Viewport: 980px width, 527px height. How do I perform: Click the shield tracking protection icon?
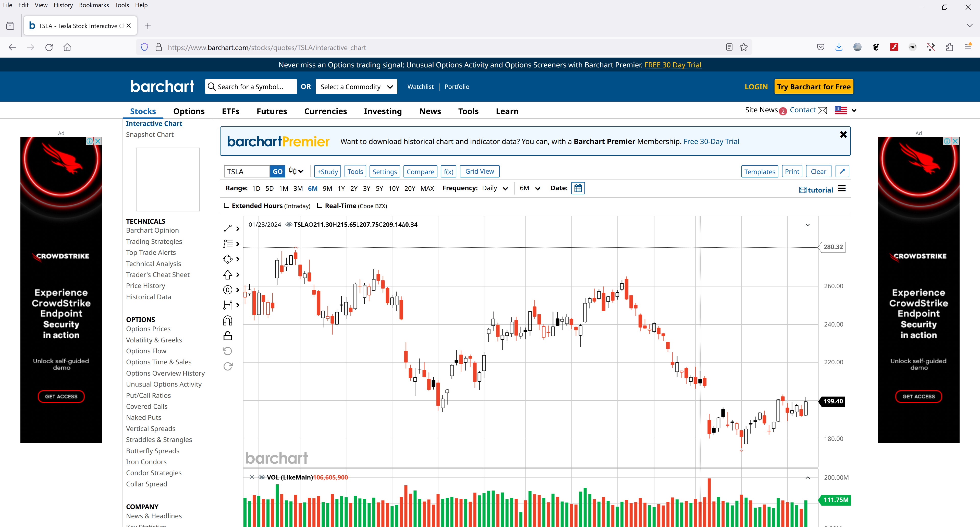point(144,47)
